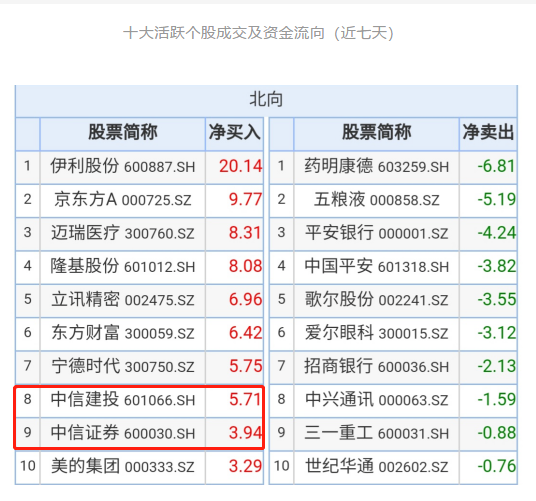Click the 净卖出 column header
The width and height of the screenshot is (536, 501).
tap(488, 132)
